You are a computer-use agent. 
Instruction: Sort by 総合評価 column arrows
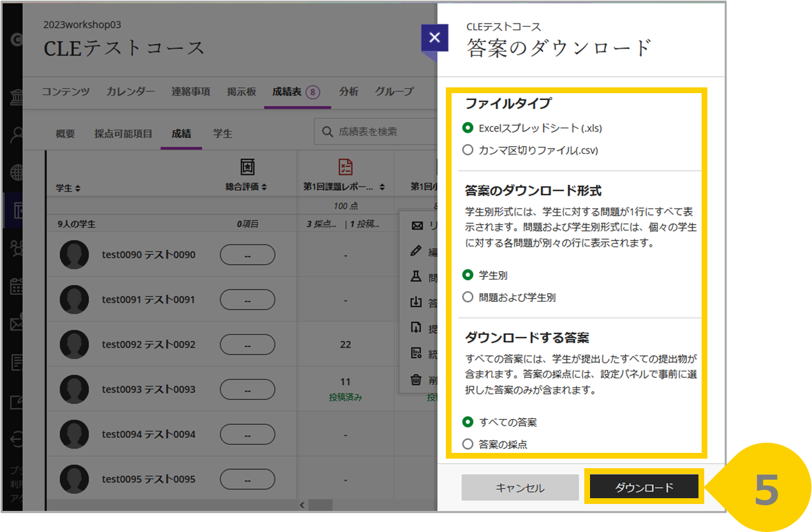[x=264, y=188]
